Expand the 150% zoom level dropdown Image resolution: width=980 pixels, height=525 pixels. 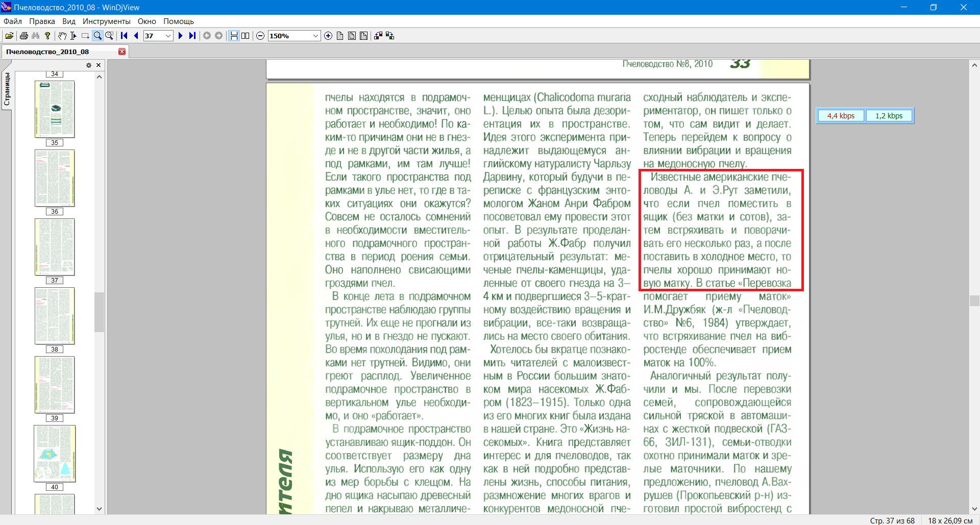(x=315, y=36)
